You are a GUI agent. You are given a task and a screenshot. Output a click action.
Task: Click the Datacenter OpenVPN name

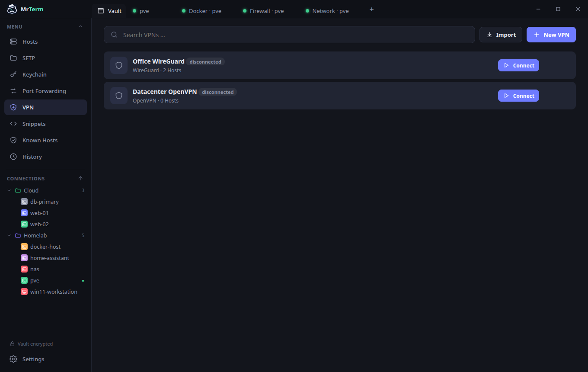tap(165, 92)
